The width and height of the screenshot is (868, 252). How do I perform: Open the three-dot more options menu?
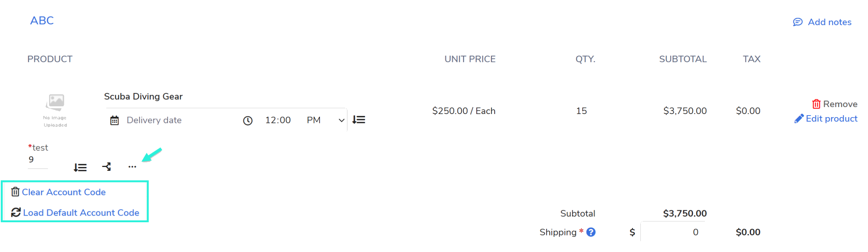(x=132, y=167)
